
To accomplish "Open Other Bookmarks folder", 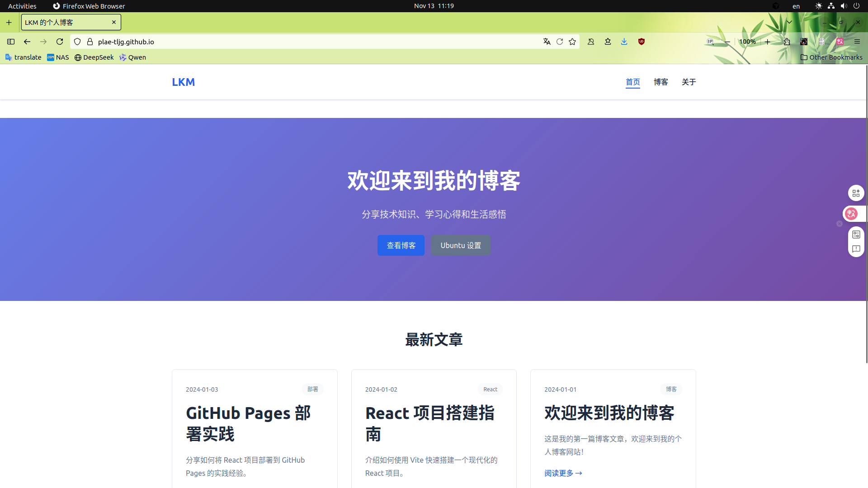I will click(x=831, y=57).
